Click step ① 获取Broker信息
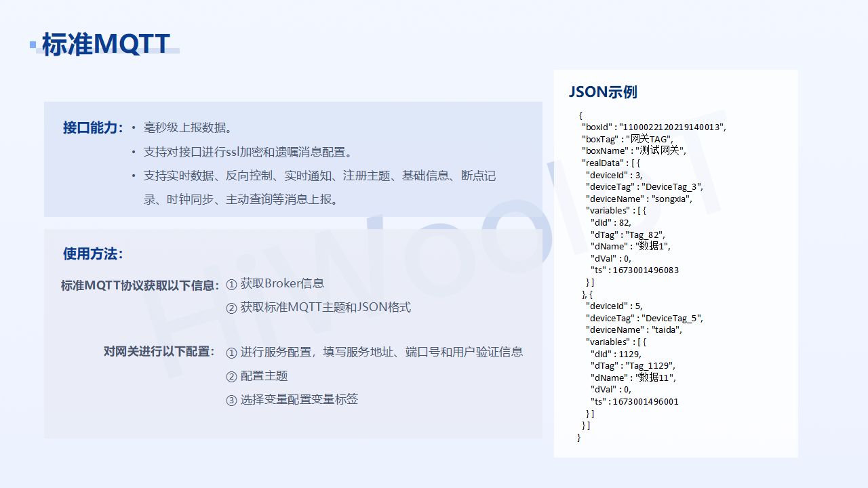The image size is (868, 488). 275,283
